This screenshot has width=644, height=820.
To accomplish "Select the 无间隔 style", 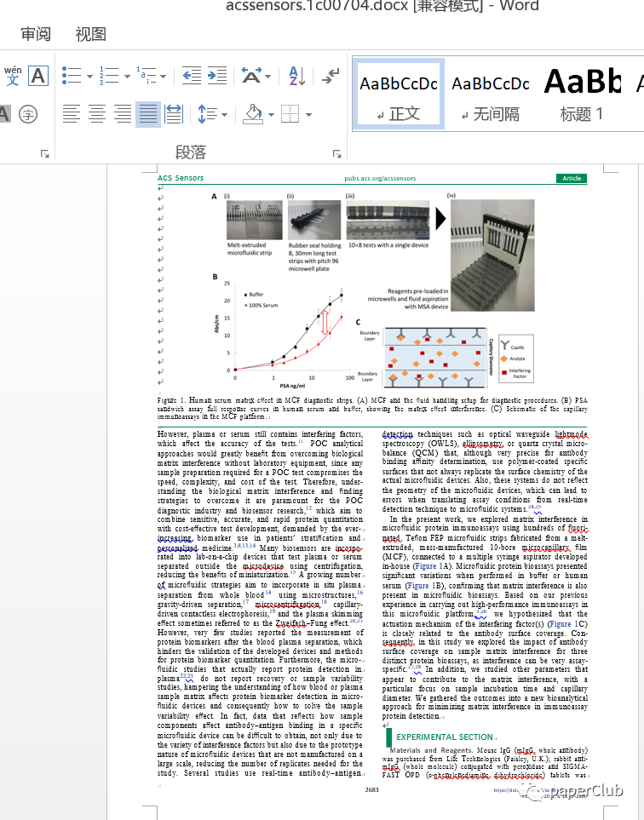I will 491,95.
